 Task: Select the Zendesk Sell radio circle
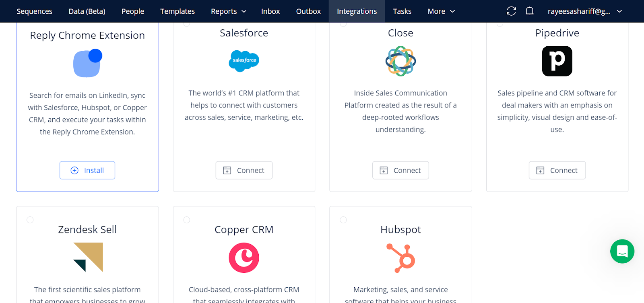[x=30, y=220]
